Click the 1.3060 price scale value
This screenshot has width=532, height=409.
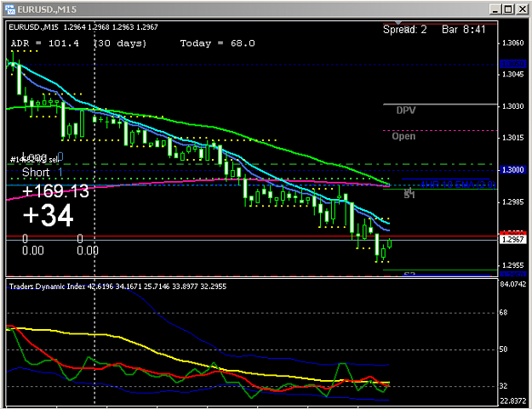[x=512, y=43]
